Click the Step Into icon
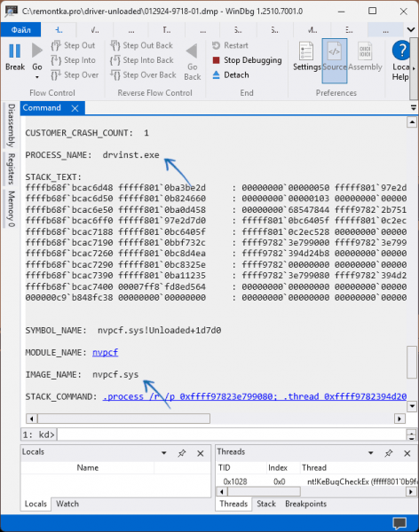The height and width of the screenshot is (532, 419). pyautogui.click(x=56, y=60)
